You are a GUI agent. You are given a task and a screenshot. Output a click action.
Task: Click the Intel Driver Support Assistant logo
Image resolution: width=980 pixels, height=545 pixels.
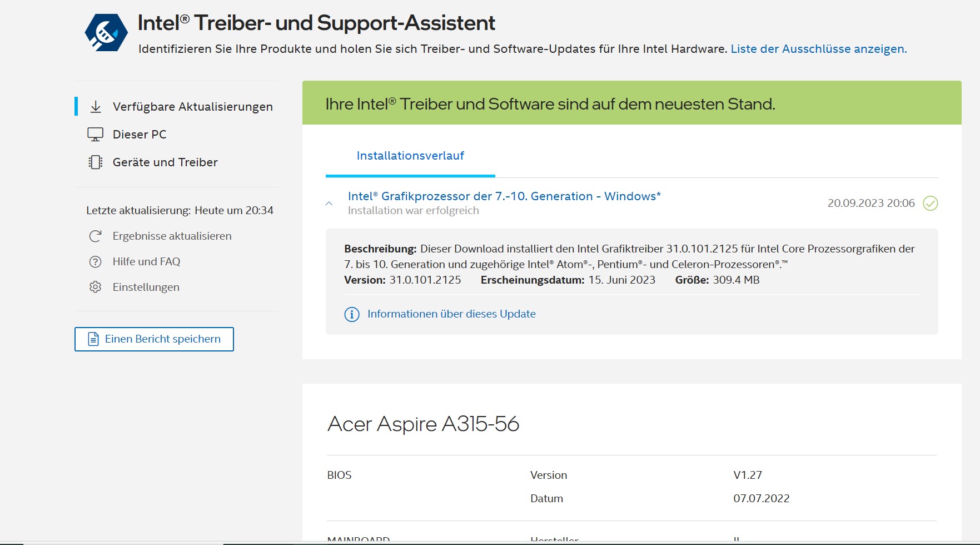pyautogui.click(x=106, y=33)
